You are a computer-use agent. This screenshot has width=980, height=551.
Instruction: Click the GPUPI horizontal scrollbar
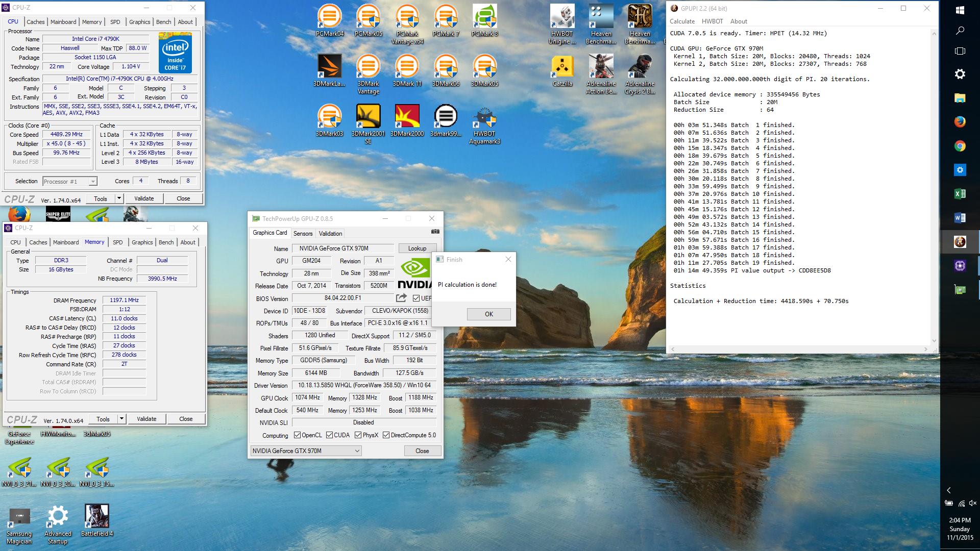[x=799, y=349]
